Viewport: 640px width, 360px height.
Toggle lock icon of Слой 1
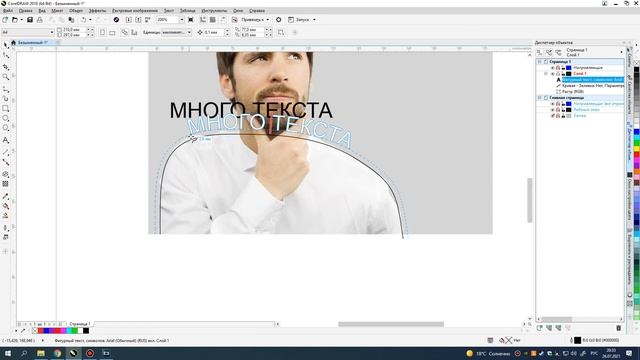pos(563,74)
